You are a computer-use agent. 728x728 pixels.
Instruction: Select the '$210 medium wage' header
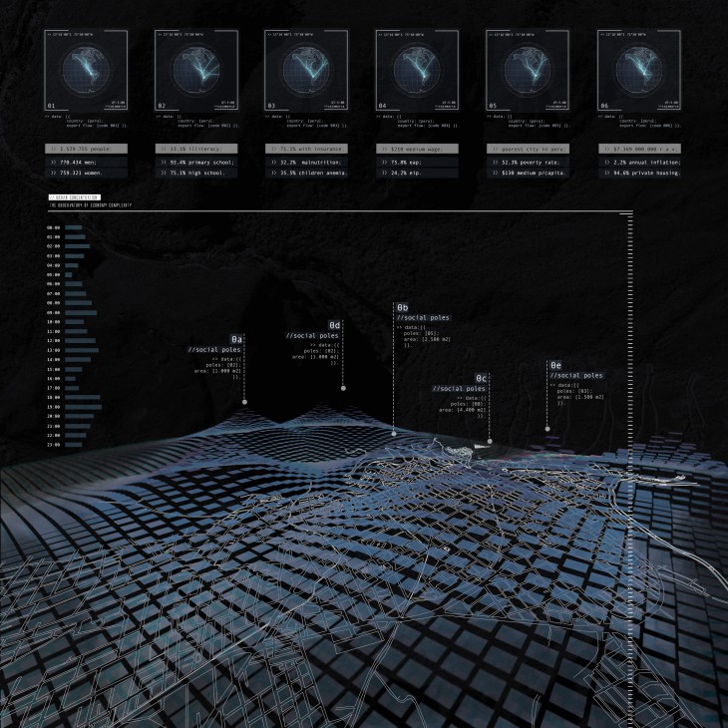pyautogui.click(x=417, y=148)
